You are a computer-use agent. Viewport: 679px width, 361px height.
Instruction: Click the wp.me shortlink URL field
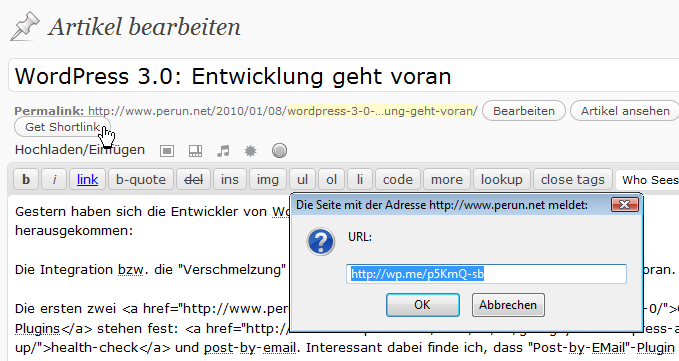click(x=486, y=274)
